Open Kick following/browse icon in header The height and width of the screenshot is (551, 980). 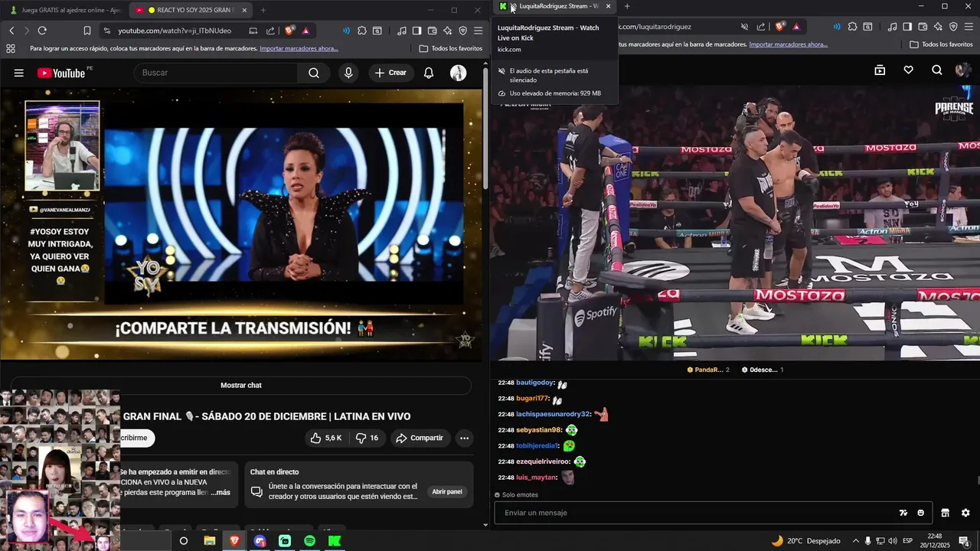point(880,70)
